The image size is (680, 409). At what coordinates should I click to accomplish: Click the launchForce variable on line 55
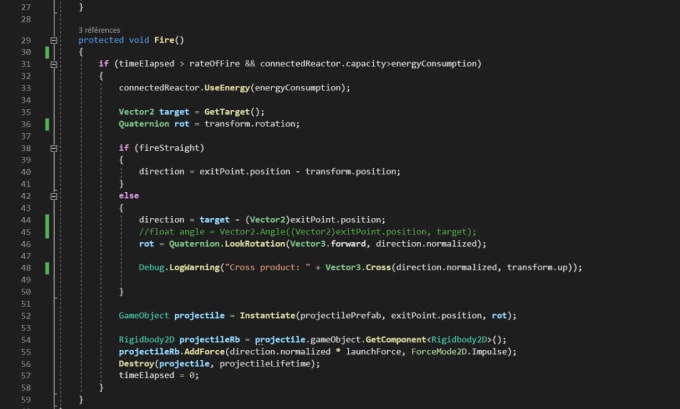coord(373,351)
